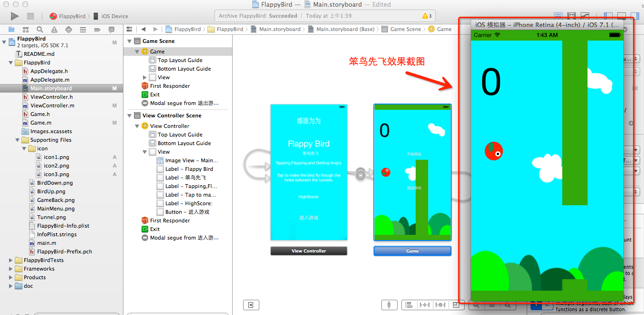644x315 pixels.
Task: Toggle the document outline button below the canvas
Action: point(251,304)
